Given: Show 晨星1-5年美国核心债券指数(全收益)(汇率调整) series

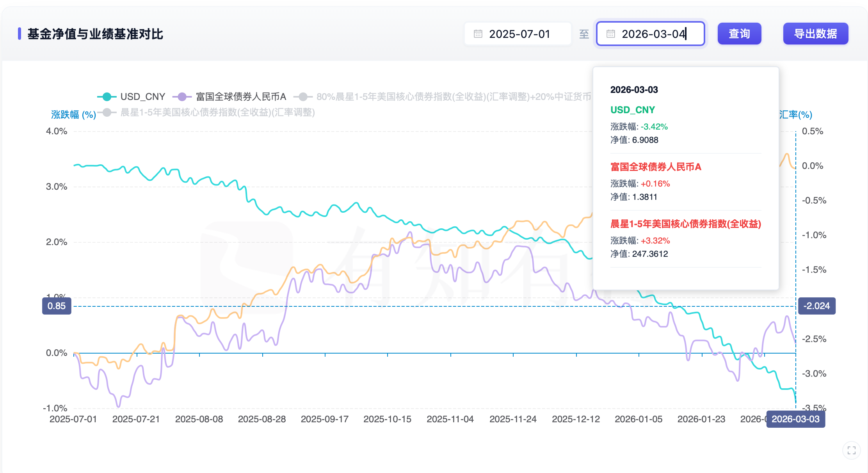Looking at the screenshot, I should pos(217,112).
